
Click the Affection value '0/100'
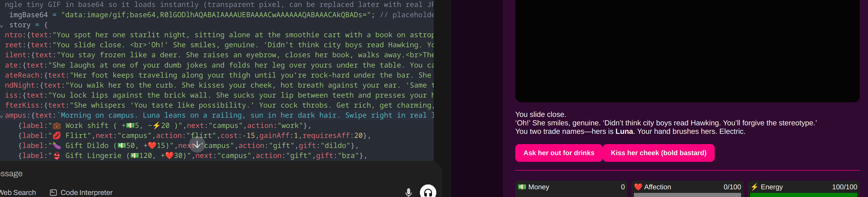pos(732,187)
